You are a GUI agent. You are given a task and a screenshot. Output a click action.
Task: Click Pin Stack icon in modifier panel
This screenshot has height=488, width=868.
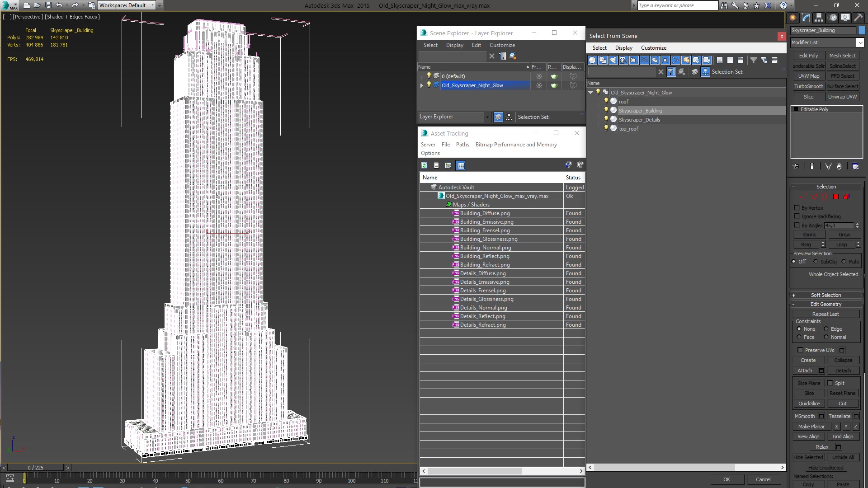click(x=797, y=166)
